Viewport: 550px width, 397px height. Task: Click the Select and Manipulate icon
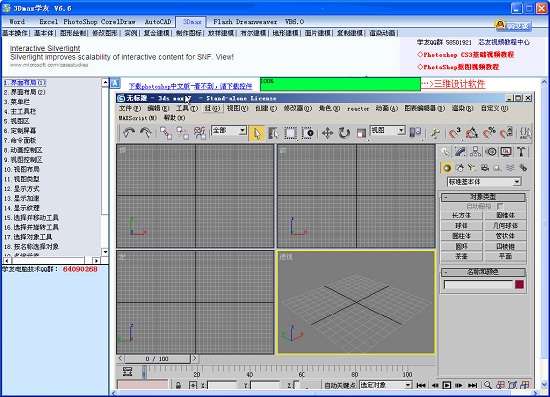coord(435,133)
